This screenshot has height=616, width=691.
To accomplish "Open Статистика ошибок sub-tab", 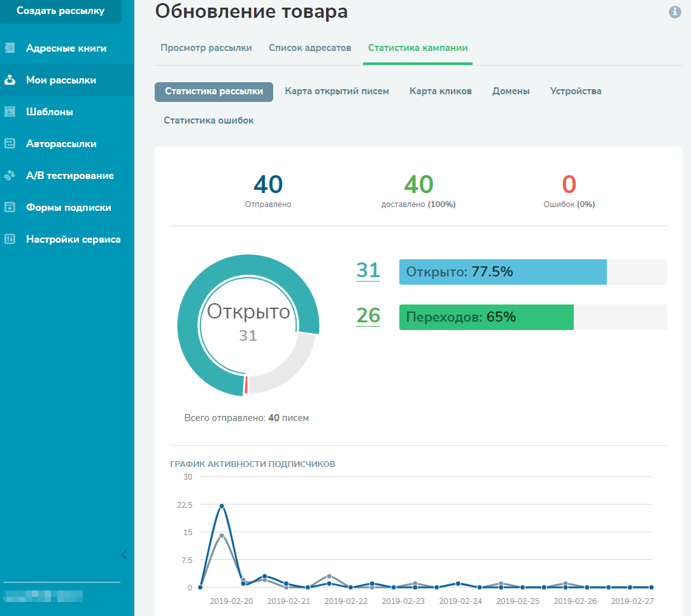I will (208, 120).
